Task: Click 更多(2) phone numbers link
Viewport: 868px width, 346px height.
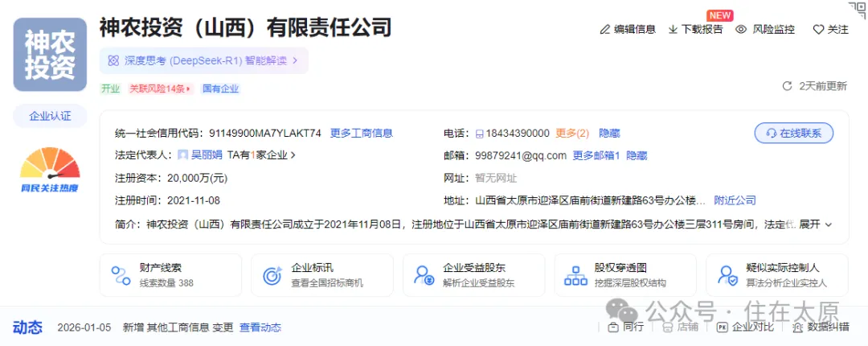Action: pos(572,133)
